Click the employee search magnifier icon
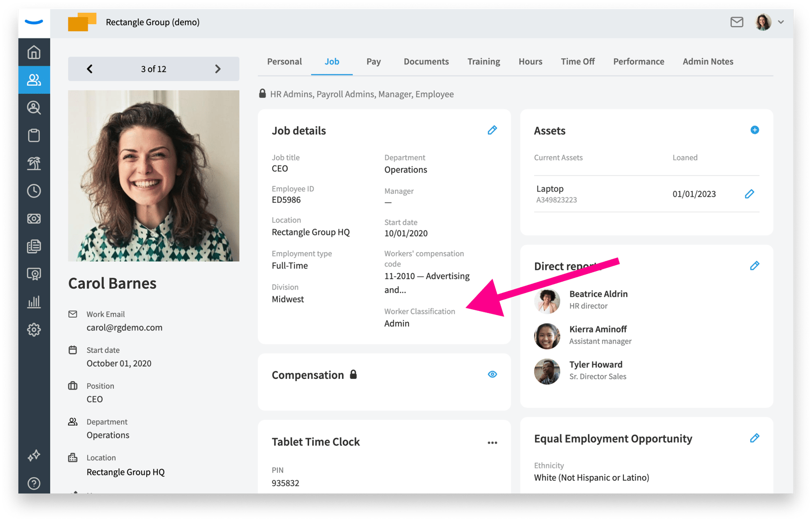 (x=34, y=108)
